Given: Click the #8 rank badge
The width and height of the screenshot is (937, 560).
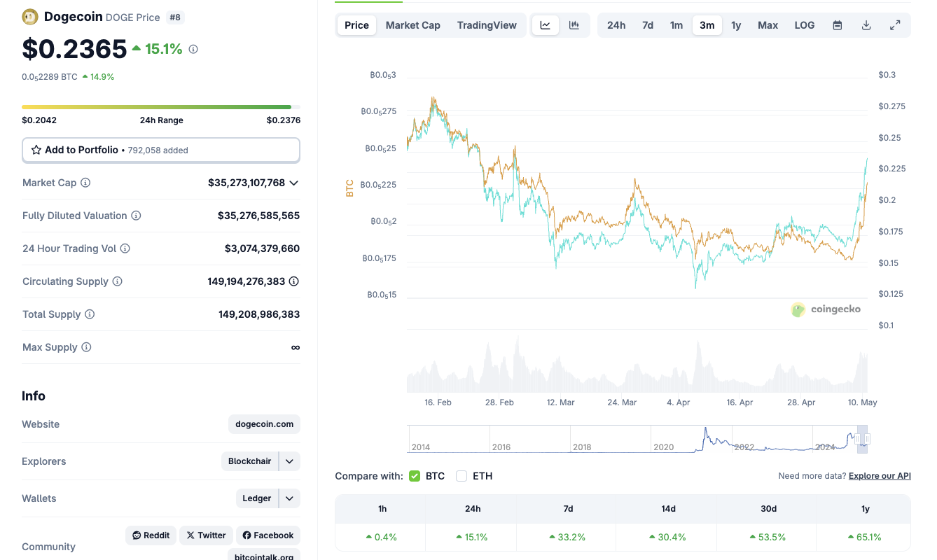Looking at the screenshot, I should (175, 17).
